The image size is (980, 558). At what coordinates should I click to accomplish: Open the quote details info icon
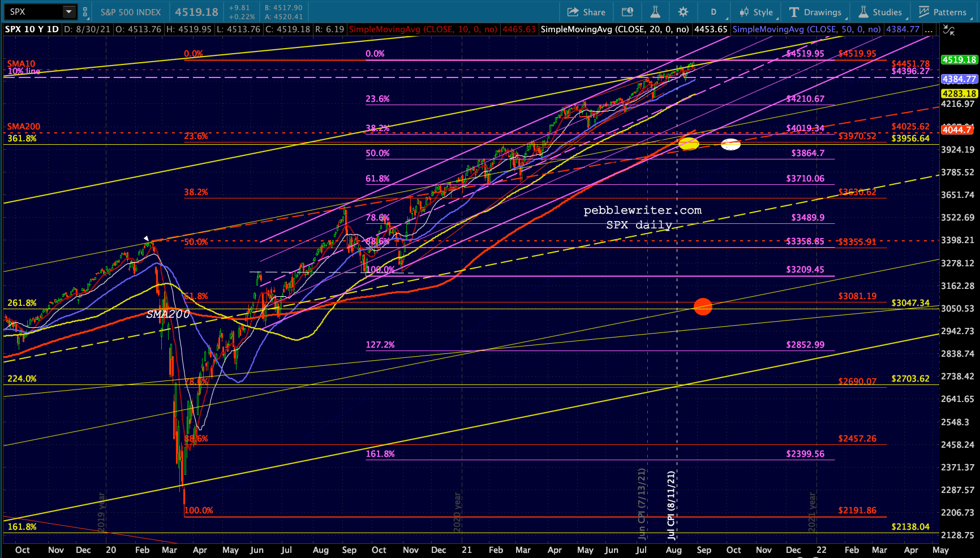627,12
